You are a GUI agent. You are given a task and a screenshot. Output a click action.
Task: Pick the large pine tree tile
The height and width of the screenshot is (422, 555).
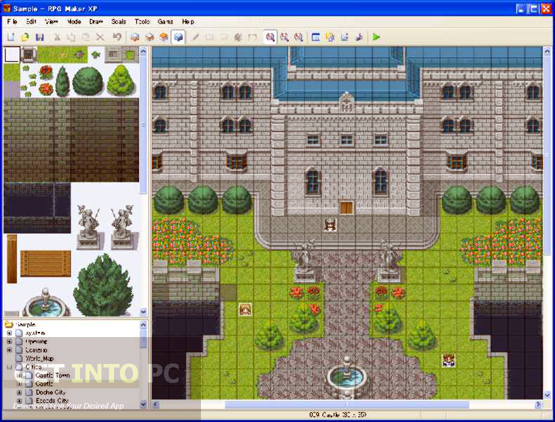103,285
